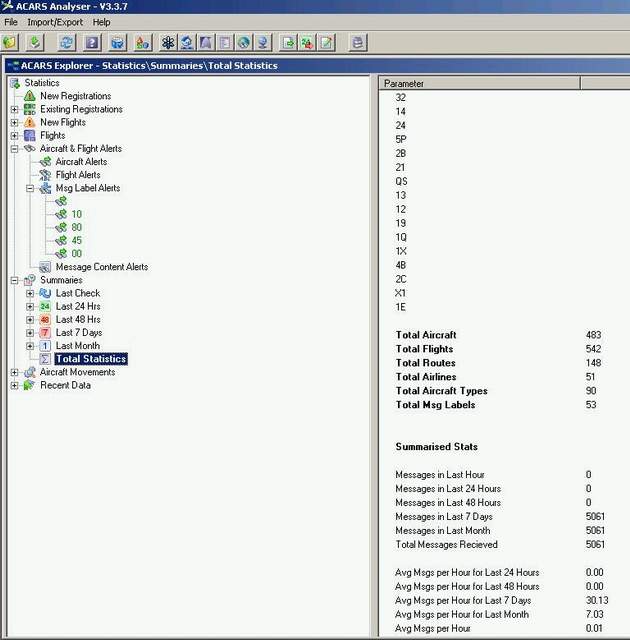Click the sigma icon beside Total Statistics
The width and height of the screenshot is (630, 640).
(x=45, y=359)
